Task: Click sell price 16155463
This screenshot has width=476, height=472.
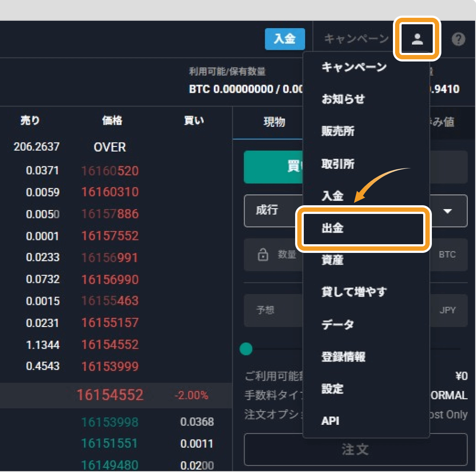Action: point(110,301)
